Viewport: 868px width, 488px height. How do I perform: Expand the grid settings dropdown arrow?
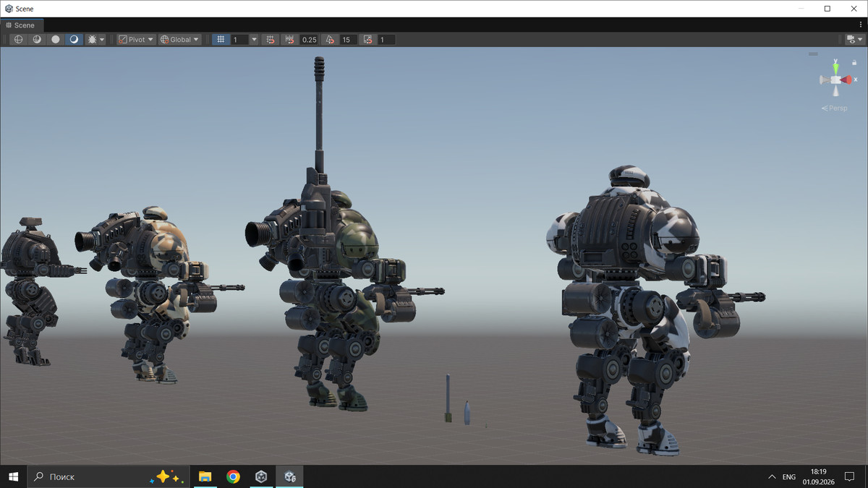click(x=254, y=40)
